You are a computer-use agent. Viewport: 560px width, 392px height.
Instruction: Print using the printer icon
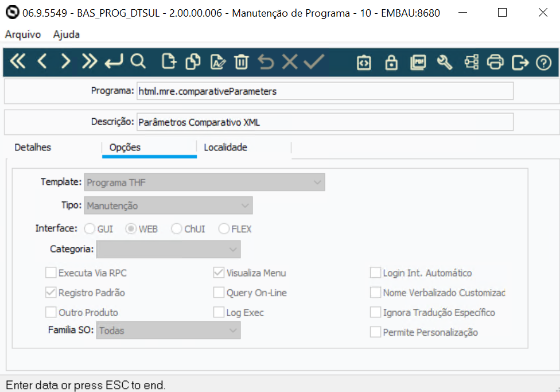click(495, 63)
